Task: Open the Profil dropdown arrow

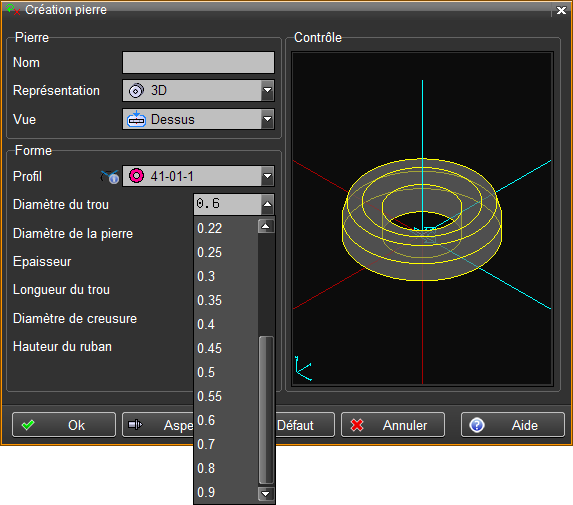Action: (x=267, y=176)
